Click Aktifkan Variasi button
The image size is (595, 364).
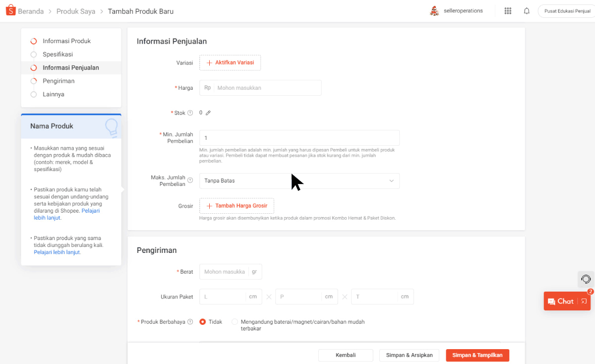click(230, 62)
